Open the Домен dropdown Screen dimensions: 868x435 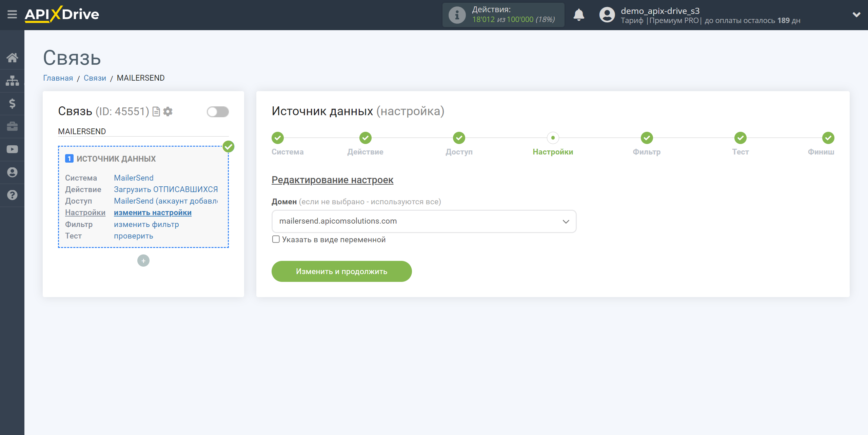[x=424, y=221]
